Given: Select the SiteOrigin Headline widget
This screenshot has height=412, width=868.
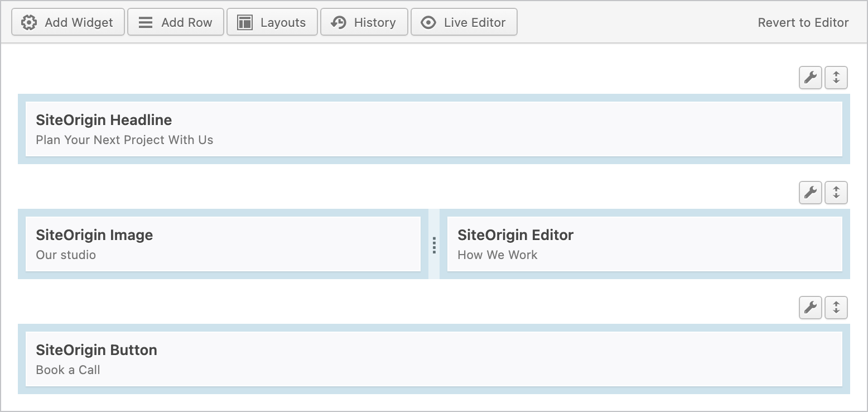Looking at the screenshot, I should tap(434, 129).
